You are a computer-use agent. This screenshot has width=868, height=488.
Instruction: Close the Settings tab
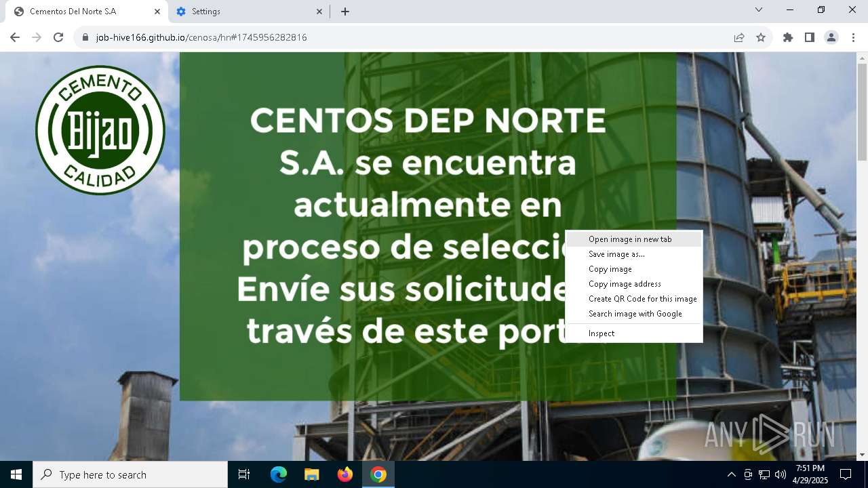[320, 12]
